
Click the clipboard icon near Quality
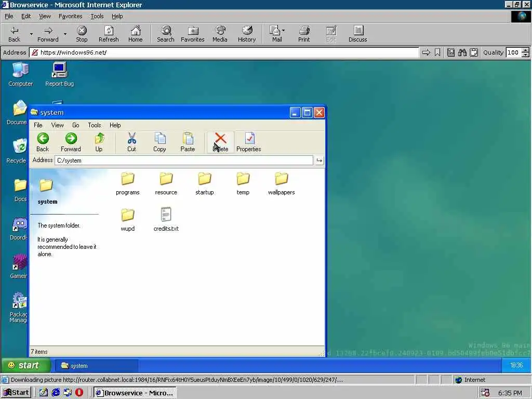coord(474,52)
